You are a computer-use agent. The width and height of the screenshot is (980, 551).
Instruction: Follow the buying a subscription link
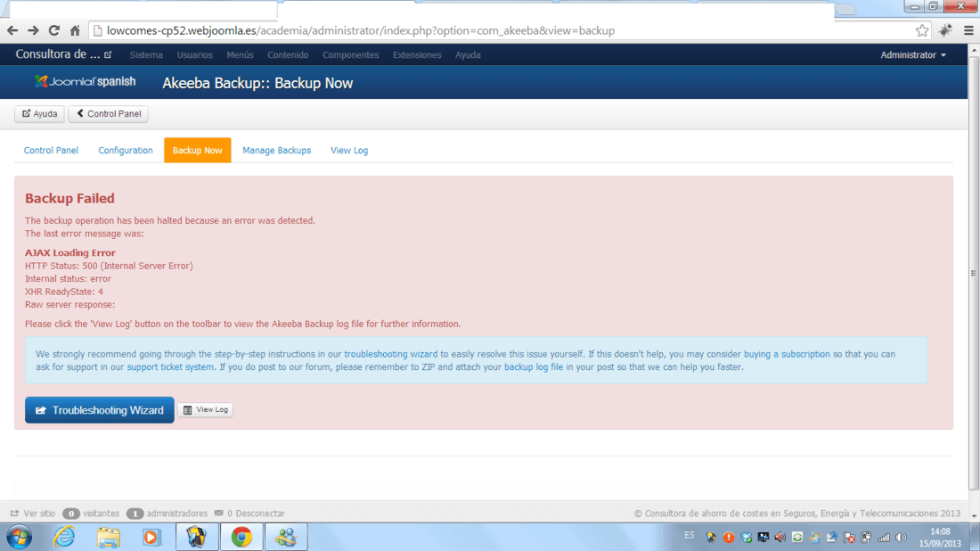(787, 354)
